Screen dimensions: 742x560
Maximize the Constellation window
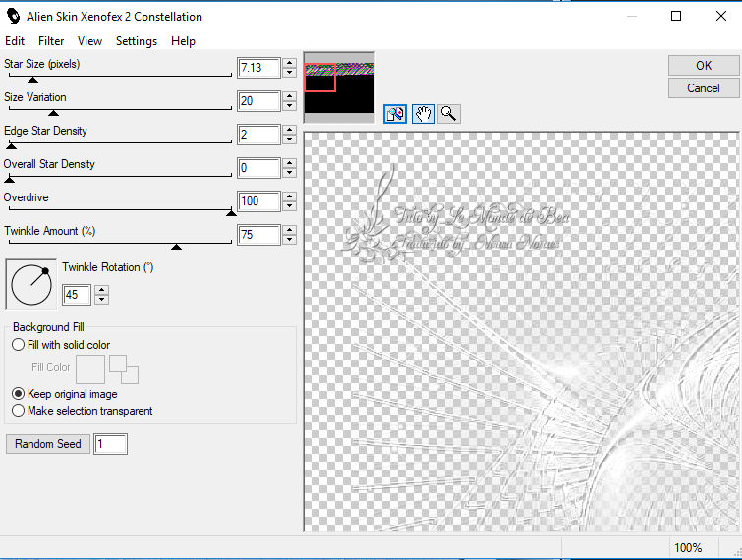point(676,16)
